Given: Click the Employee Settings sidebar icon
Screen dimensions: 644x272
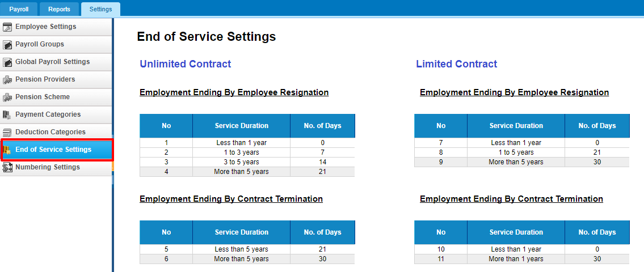Looking at the screenshot, I should click(x=7, y=27).
